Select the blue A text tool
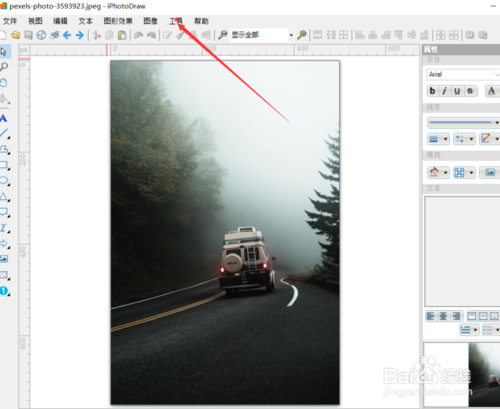Image resolution: width=500 pixels, height=409 pixels. point(4,118)
